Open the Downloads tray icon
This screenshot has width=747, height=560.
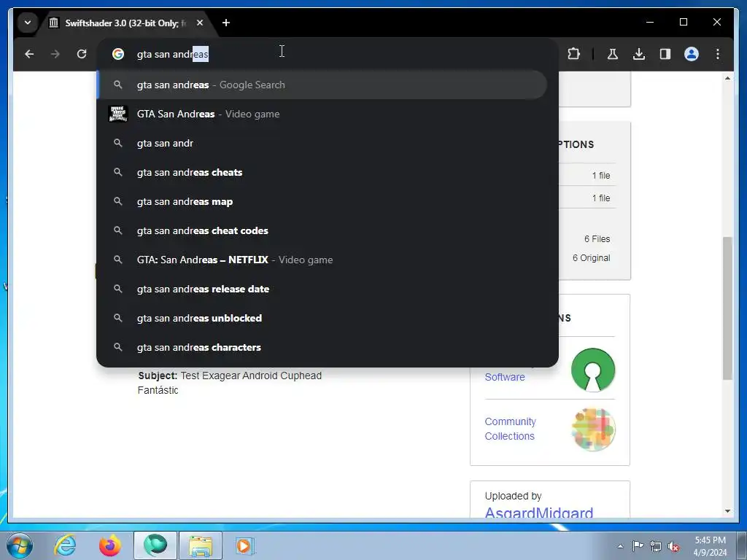pos(639,54)
